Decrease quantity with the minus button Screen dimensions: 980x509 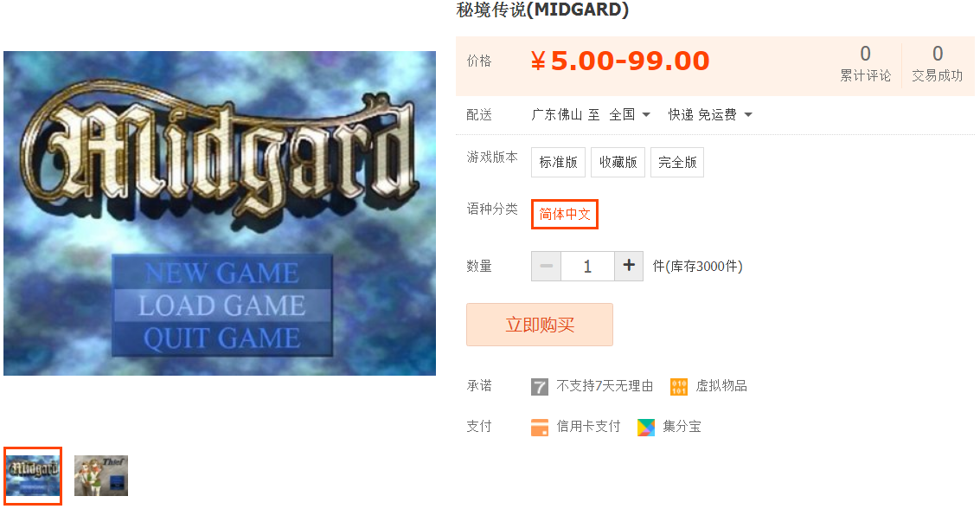[x=547, y=266]
